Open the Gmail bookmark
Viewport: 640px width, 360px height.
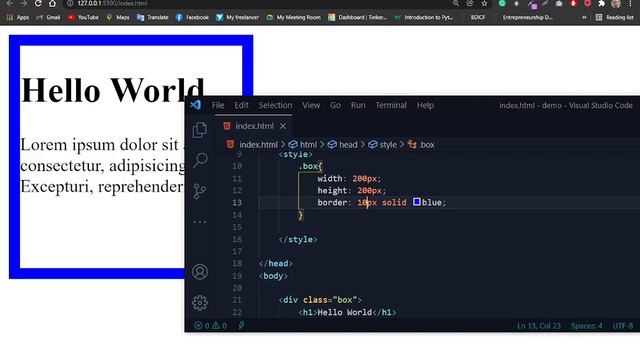click(x=48, y=18)
